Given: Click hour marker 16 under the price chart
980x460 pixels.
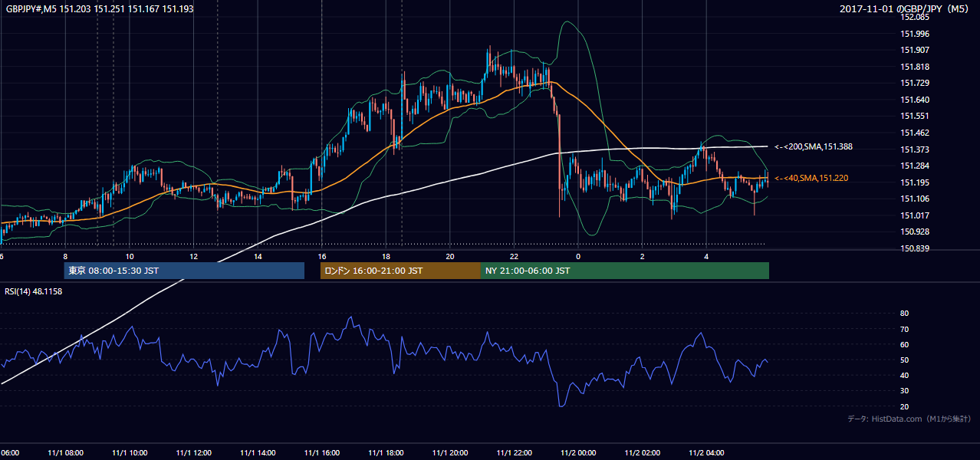Looking at the screenshot, I should coord(322,256).
